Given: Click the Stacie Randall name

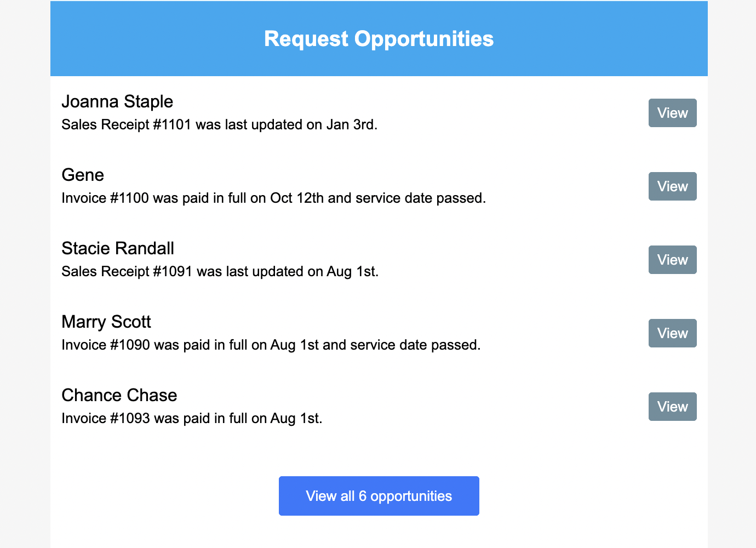Looking at the screenshot, I should pos(118,248).
